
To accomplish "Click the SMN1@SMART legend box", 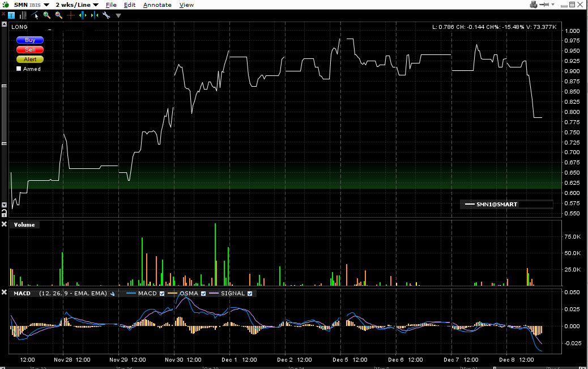I will [x=506, y=204].
